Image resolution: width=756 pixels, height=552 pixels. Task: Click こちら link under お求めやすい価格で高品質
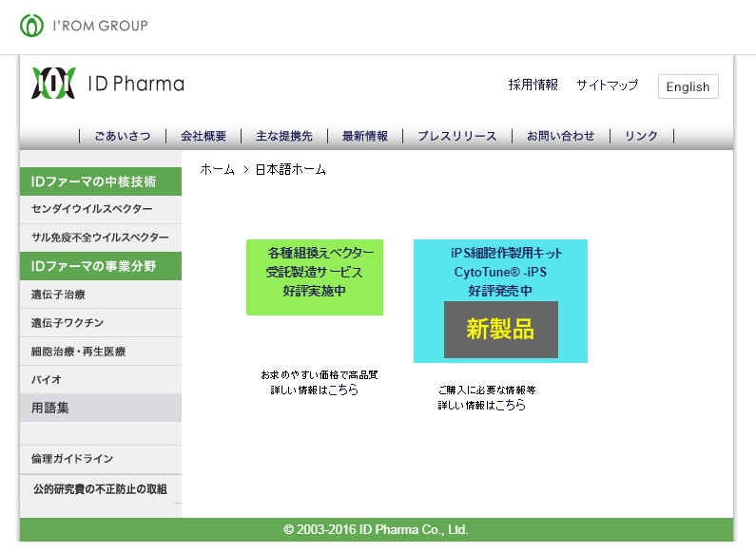point(343,390)
